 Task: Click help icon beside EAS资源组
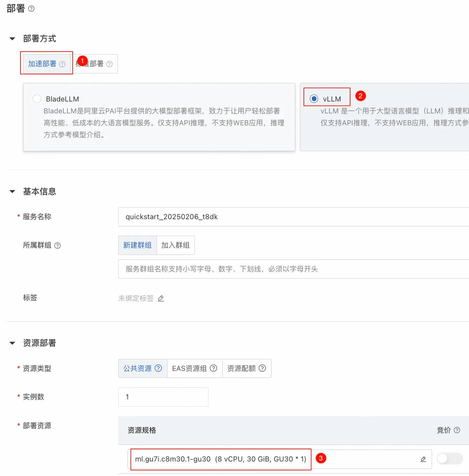(x=213, y=368)
